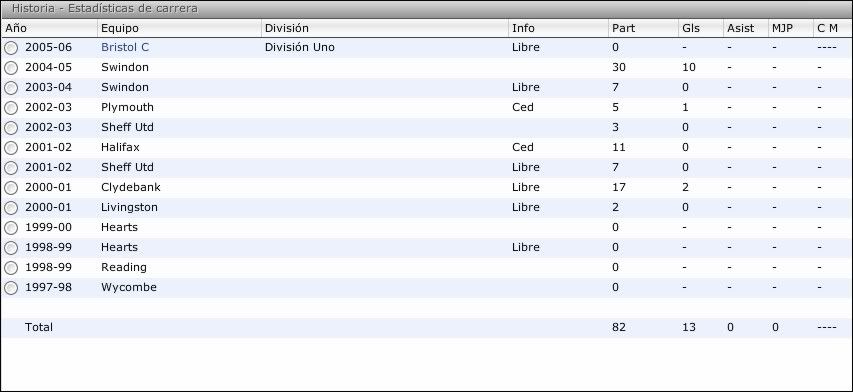The image size is (853, 392).
Task: Click the 17 appearances value for Clydebank
Action: coord(619,188)
